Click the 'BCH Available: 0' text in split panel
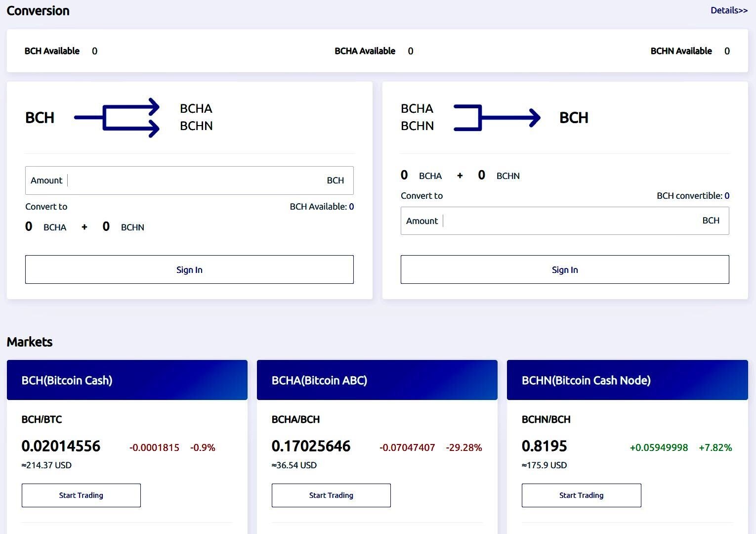The height and width of the screenshot is (534, 756). click(x=322, y=207)
